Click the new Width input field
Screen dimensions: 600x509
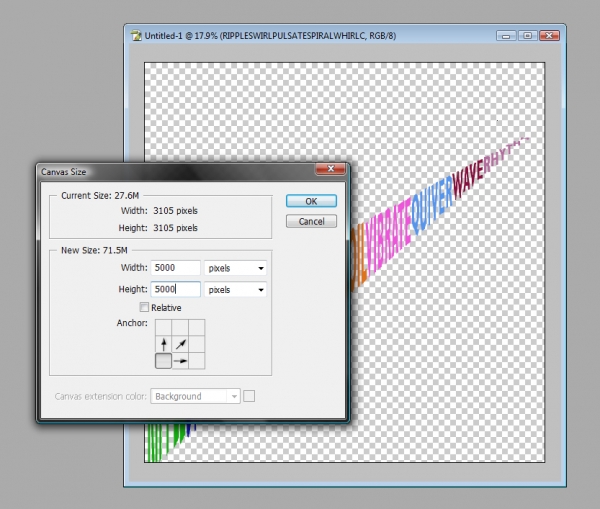pos(176,268)
